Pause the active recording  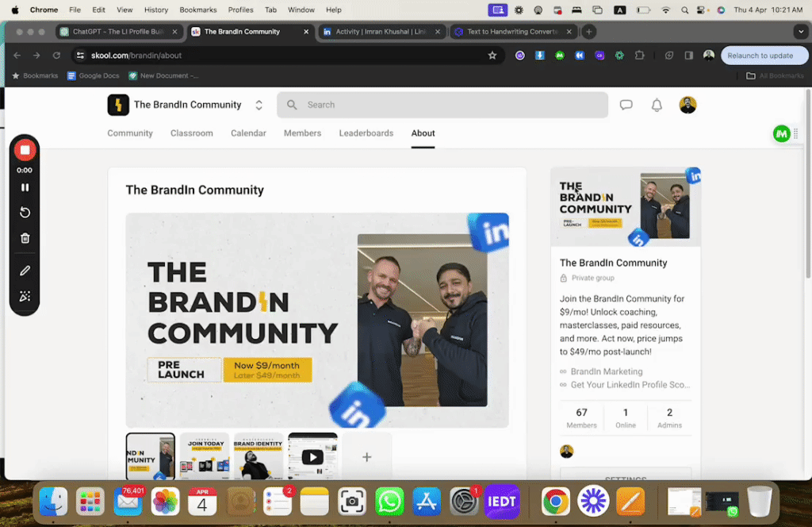point(24,187)
